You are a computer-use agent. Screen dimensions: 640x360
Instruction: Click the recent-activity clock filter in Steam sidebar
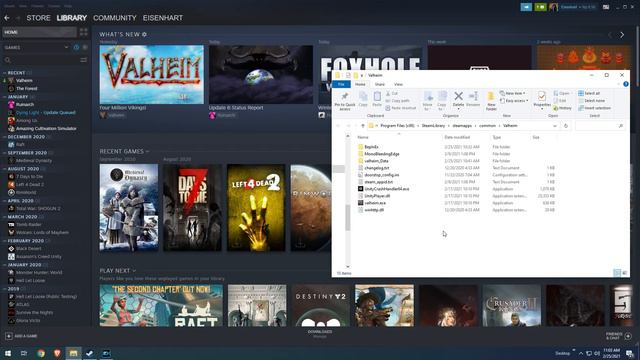[76, 47]
